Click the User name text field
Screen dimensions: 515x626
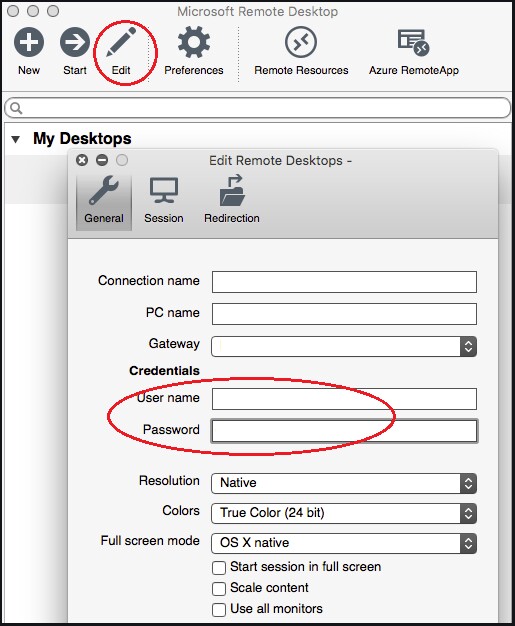click(x=344, y=399)
